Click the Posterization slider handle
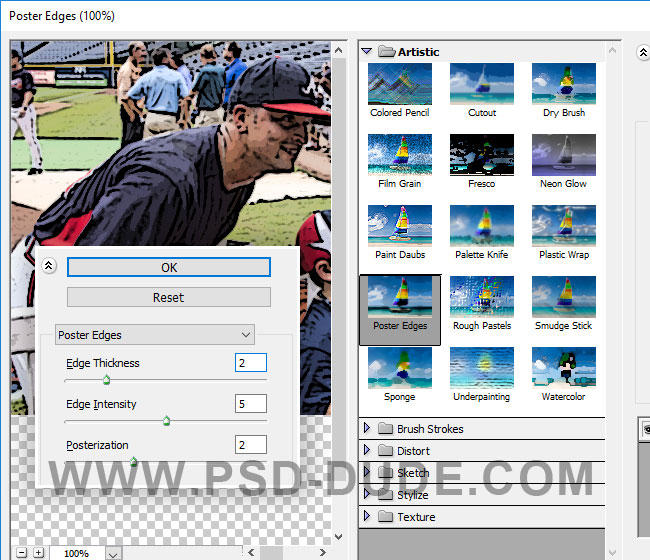This screenshot has width=650, height=560. click(x=133, y=461)
